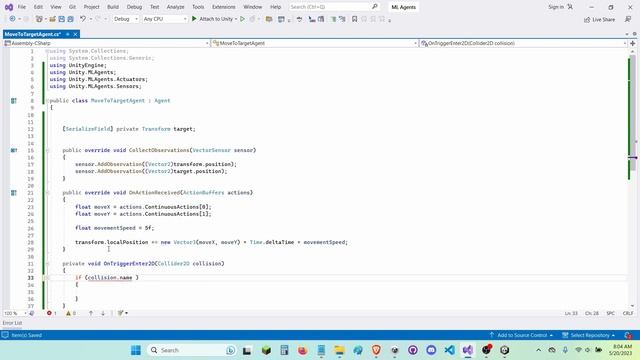The height and width of the screenshot is (360, 640).
Task: Collapse the OnActionReceived method at line 21
Action: pyautogui.click(x=47, y=193)
